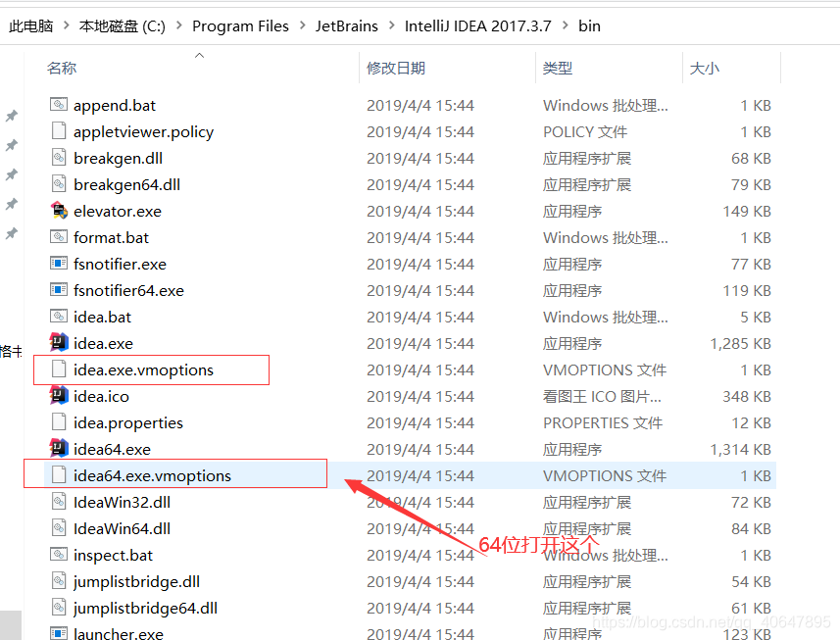The width and height of the screenshot is (840, 640).
Task: Click the idea.ico IntelliJ icon
Action: [59, 396]
